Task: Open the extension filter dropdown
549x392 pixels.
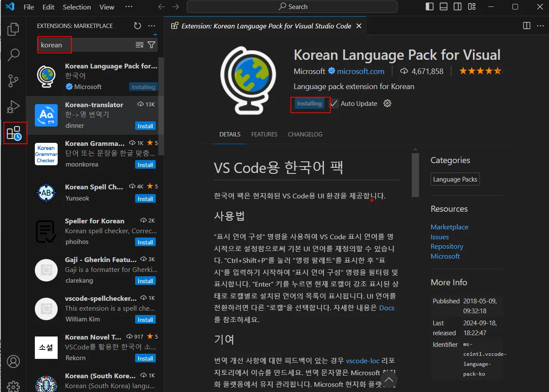Action: point(151,45)
